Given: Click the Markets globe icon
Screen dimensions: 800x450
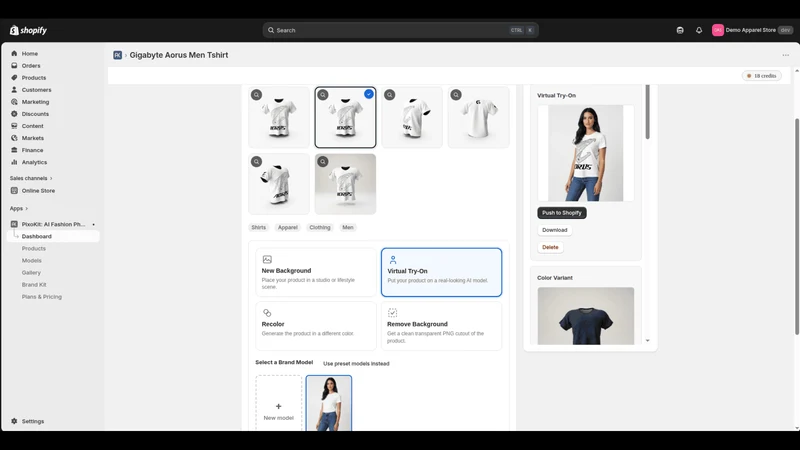Looking at the screenshot, I should [x=14, y=138].
